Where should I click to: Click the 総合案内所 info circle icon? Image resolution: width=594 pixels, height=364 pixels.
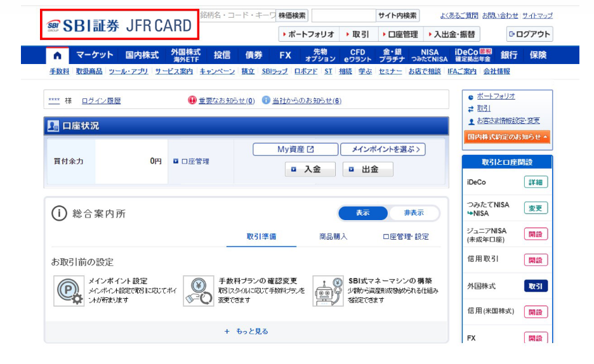[59, 214]
